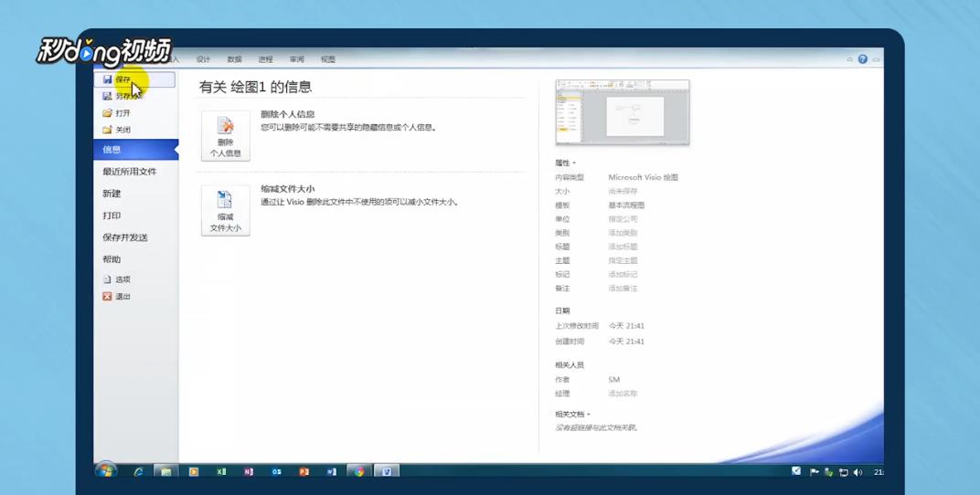Click the 添加标记 field
This screenshot has height=495, width=980.
coord(623,274)
